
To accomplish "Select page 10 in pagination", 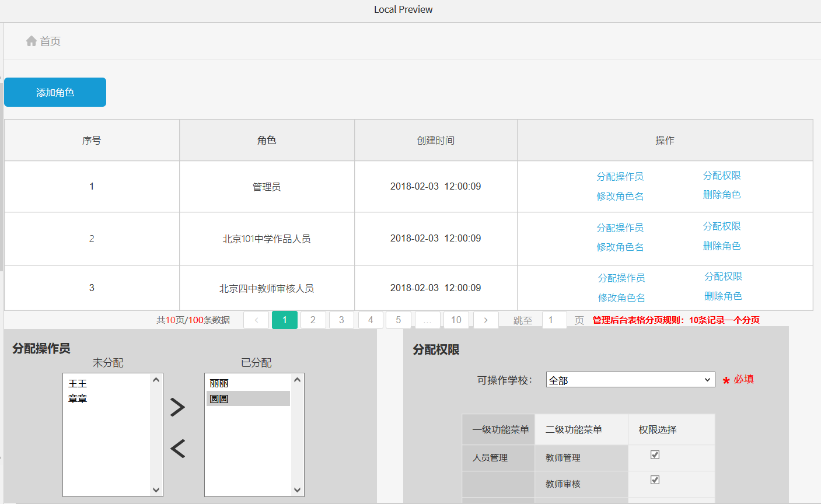I will tap(456, 320).
